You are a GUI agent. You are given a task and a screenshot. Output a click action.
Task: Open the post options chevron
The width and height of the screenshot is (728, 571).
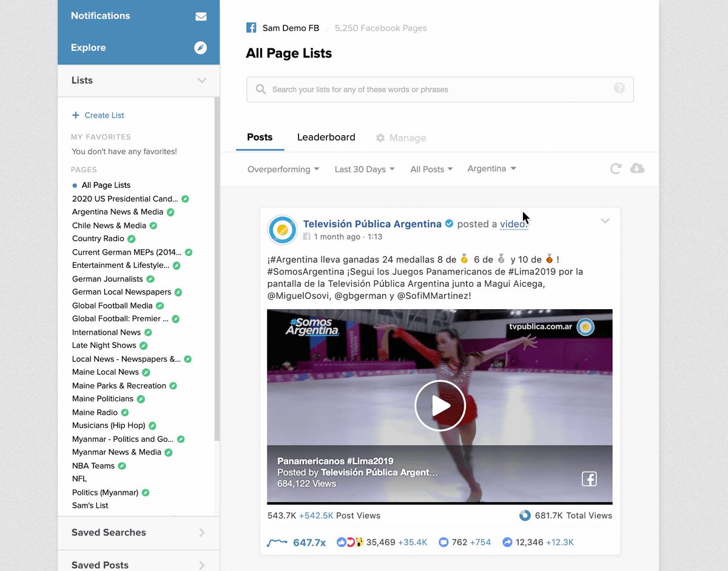pyautogui.click(x=605, y=221)
